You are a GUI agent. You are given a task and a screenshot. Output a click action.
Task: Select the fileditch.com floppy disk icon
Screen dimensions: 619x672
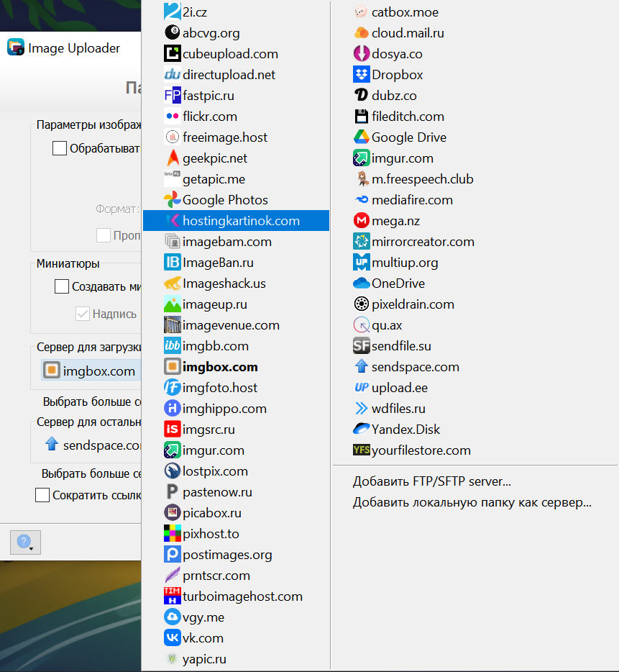coord(361,116)
